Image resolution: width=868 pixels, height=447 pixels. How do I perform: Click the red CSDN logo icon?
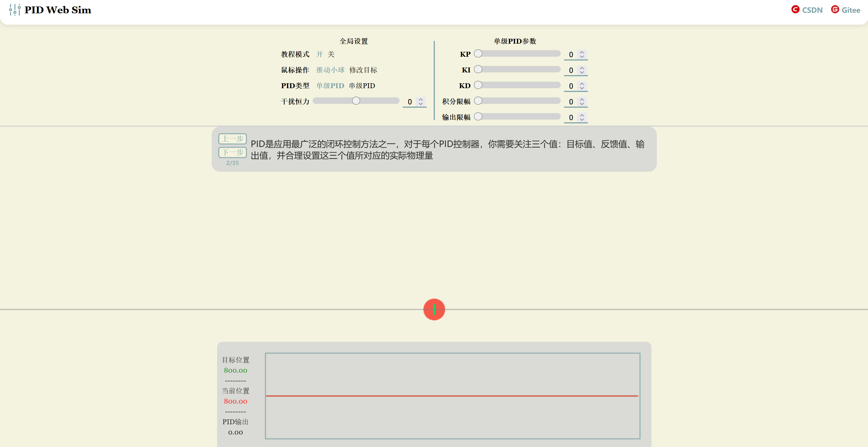[x=795, y=9]
